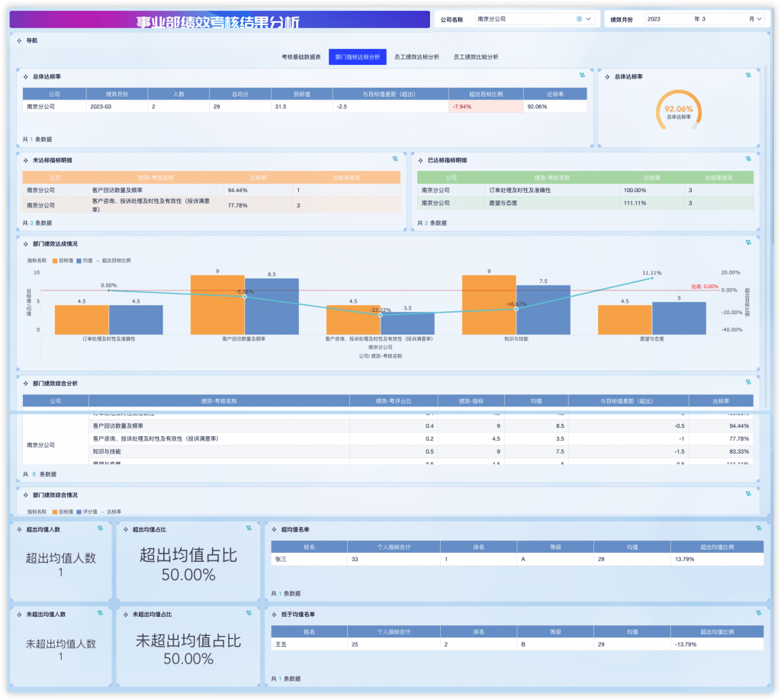
Task: Click the filter icon in the 总体达标率 gauge panel
Action: [748, 75]
